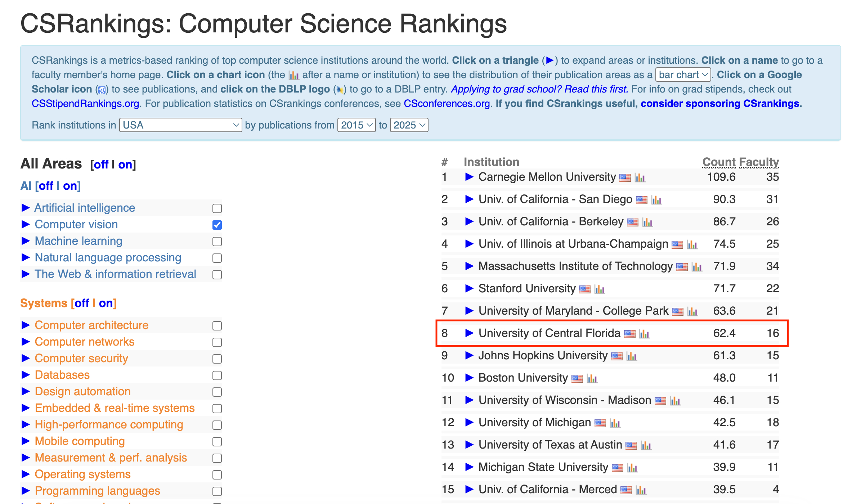
Task: Open UC Merced chart icon
Action: click(x=641, y=490)
